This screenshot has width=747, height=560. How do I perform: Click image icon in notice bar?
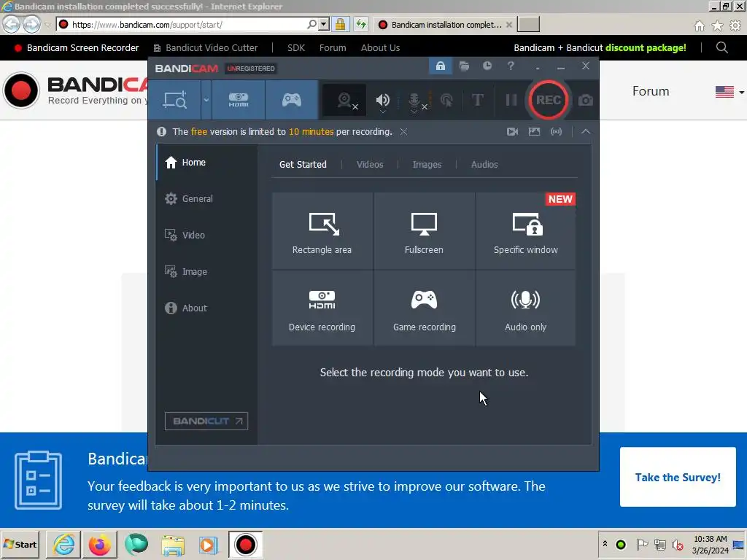tap(534, 132)
